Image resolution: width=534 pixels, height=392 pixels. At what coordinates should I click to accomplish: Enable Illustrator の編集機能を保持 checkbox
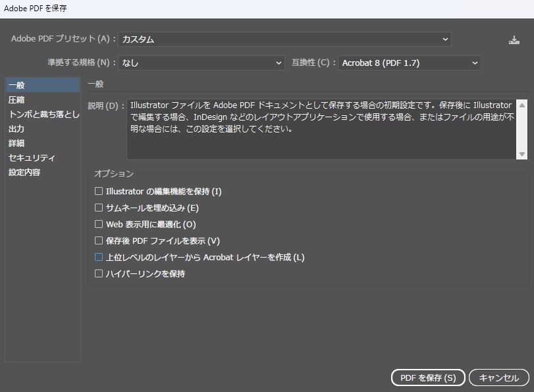[x=99, y=191]
